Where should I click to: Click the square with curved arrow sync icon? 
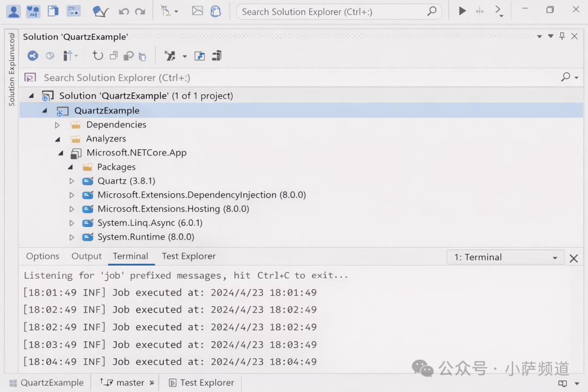tap(128, 56)
